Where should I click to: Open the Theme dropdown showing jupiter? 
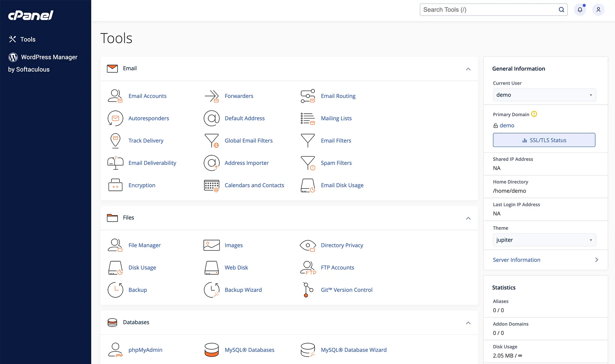(544, 240)
